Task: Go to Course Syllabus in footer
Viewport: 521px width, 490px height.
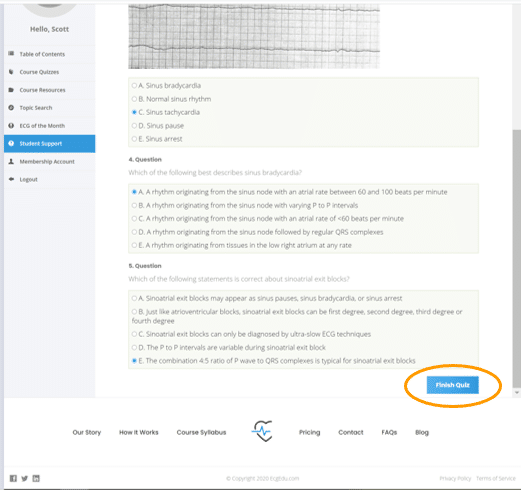Action: pyautogui.click(x=201, y=432)
